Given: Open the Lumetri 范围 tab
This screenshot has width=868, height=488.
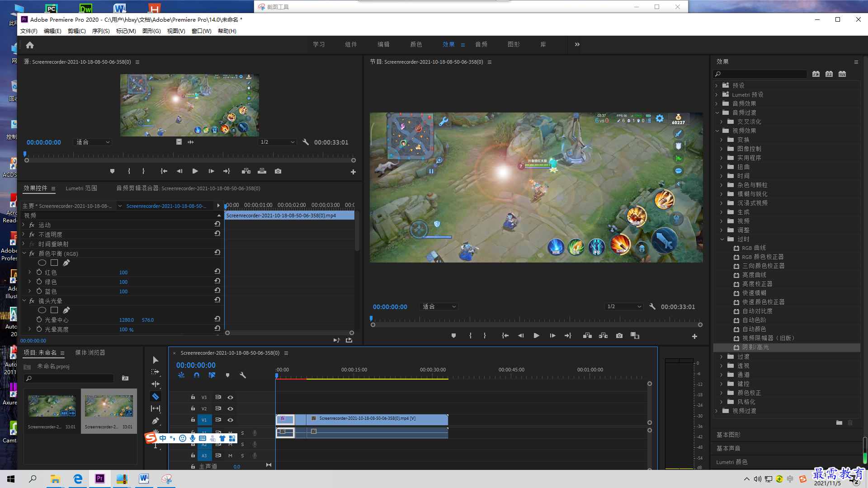Looking at the screenshot, I should [x=81, y=188].
